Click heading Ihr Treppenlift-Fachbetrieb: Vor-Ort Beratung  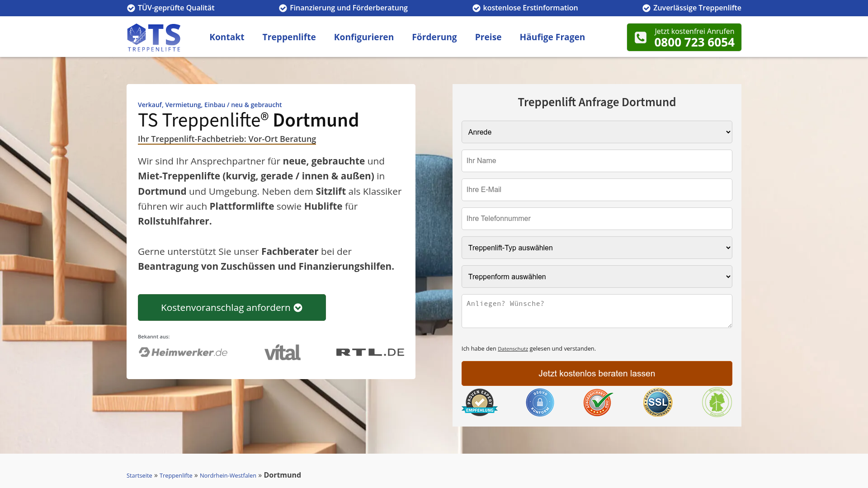point(227,139)
